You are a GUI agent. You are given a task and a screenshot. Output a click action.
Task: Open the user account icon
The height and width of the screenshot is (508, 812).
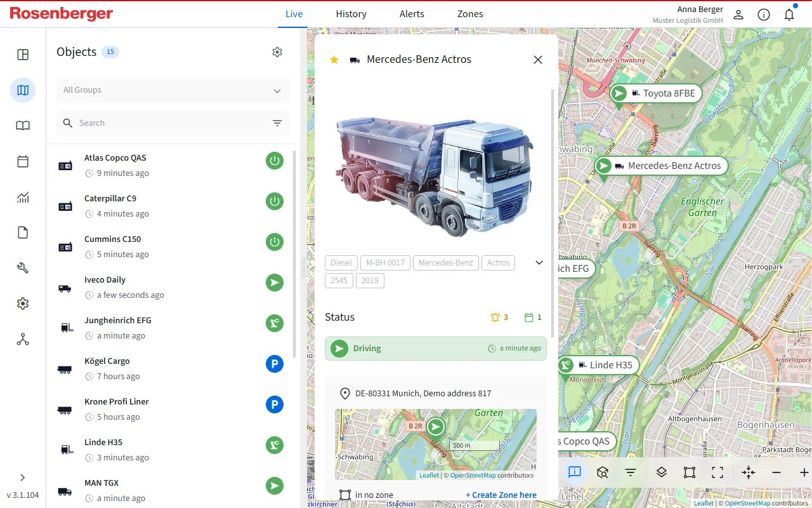click(x=738, y=15)
